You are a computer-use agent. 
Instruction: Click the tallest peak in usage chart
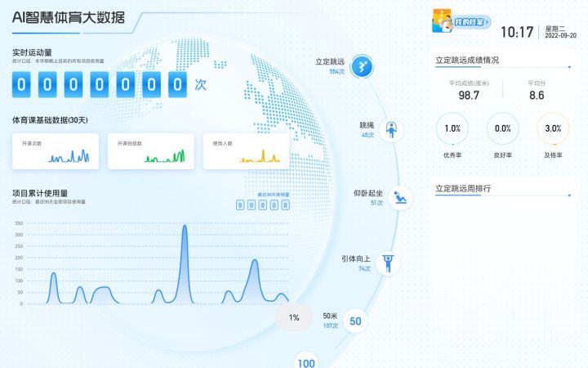184,229
